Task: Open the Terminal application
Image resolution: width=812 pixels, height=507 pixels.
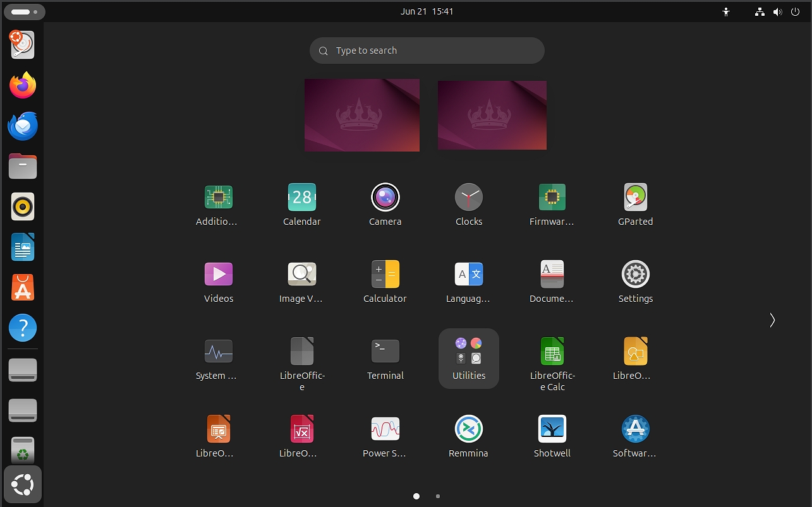Action: (x=385, y=352)
